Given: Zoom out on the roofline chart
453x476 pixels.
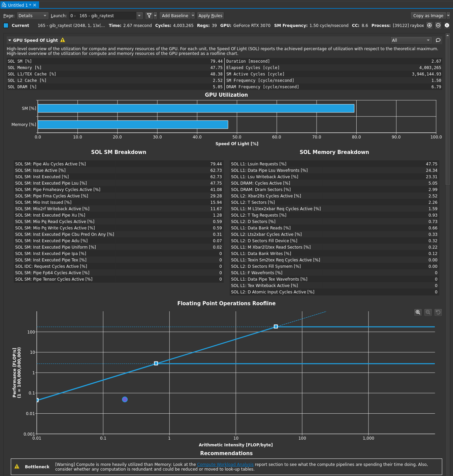Looking at the screenshot, I should 428,312.
